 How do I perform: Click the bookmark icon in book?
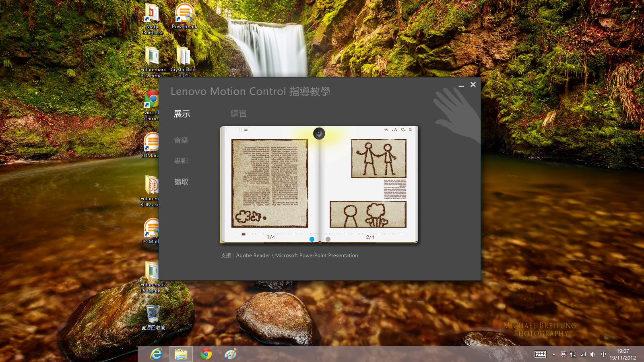[410, 130]
